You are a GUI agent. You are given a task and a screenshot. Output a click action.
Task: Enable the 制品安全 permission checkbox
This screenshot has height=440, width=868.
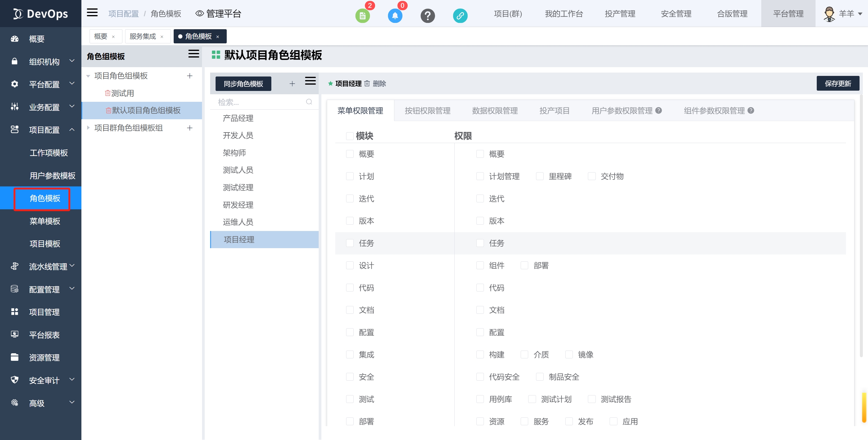[x=539, y=377]
